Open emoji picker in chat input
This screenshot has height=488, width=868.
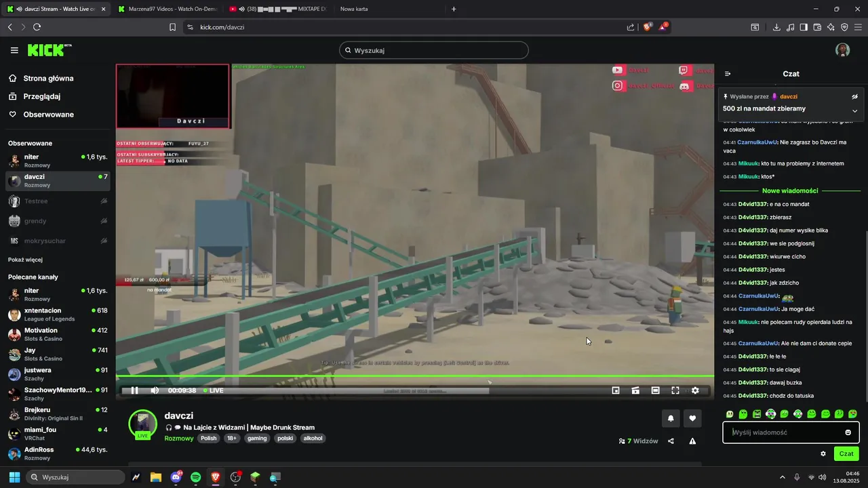848,432
